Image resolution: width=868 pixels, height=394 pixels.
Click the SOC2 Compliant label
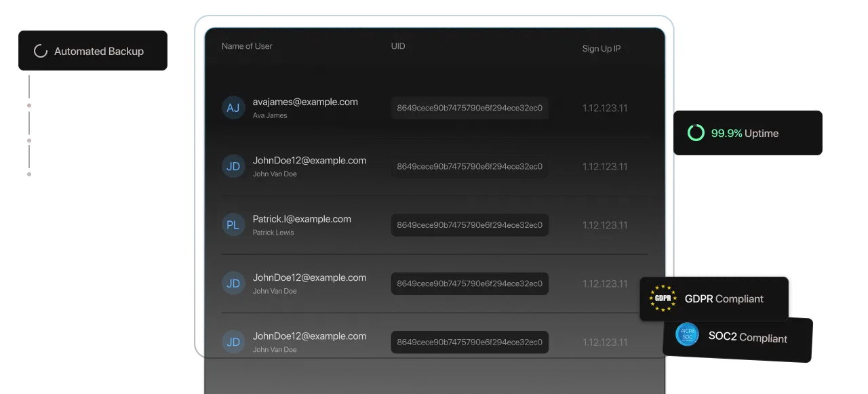[747, 336]
